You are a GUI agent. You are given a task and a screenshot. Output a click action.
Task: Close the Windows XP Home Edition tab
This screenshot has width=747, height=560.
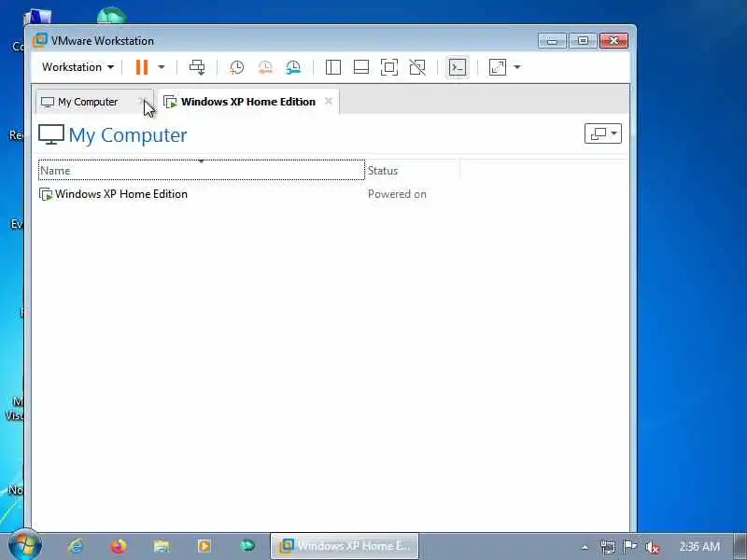[329, 101]
